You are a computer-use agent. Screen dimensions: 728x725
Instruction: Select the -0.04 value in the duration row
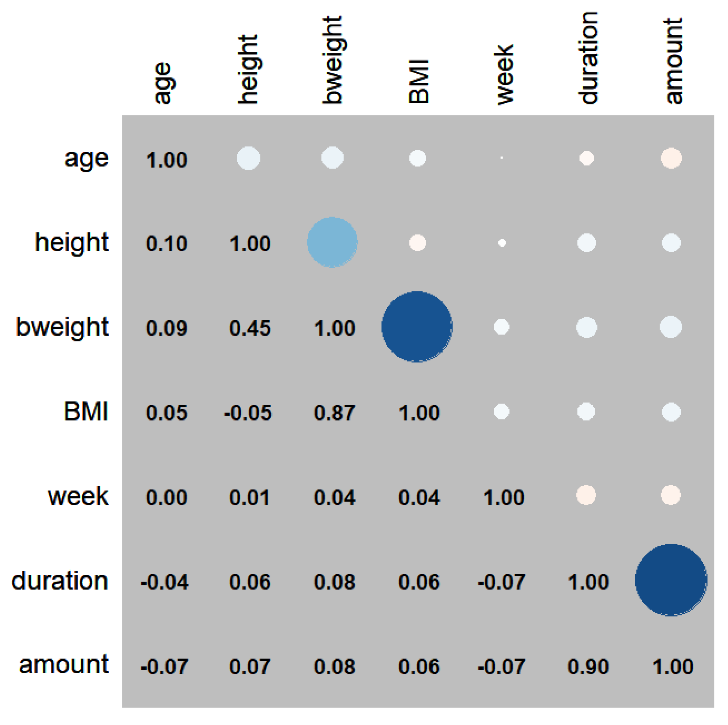(x=164, y=582)
